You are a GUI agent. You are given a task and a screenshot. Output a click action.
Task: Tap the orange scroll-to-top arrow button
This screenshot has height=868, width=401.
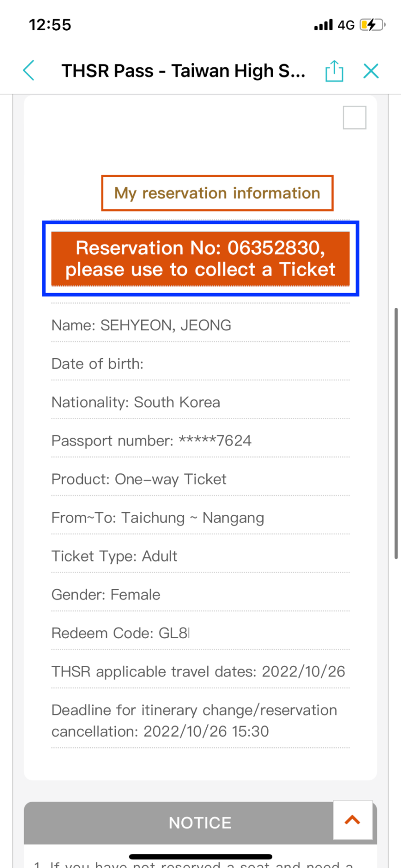[353, 820]
